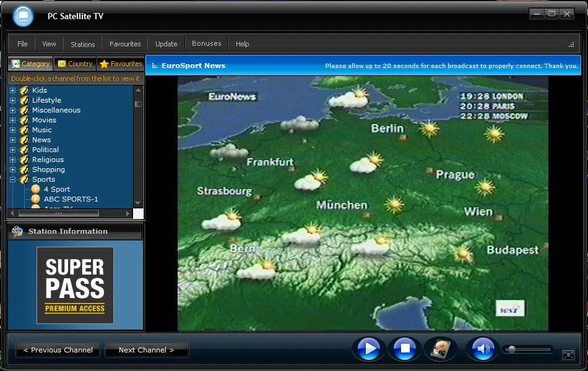Click the Station Information panel icon
The image size is (588, 371).
(x=17, y=231)
